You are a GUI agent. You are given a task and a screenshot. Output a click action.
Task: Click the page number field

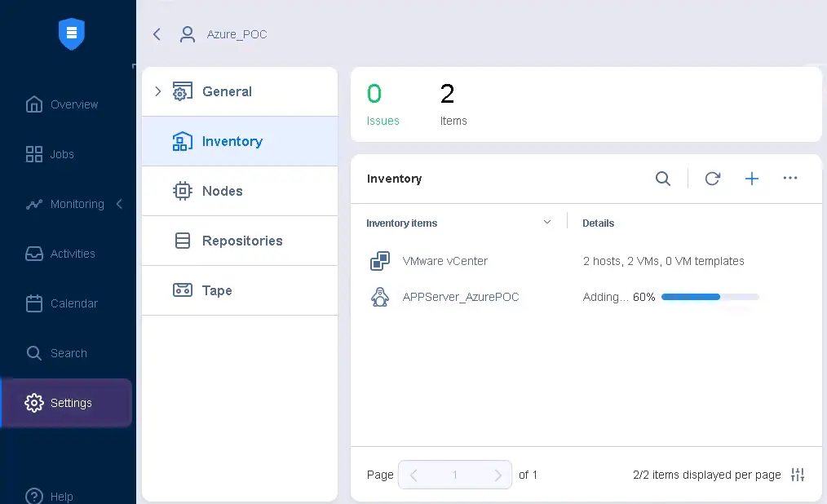click(x=455, y=475)
